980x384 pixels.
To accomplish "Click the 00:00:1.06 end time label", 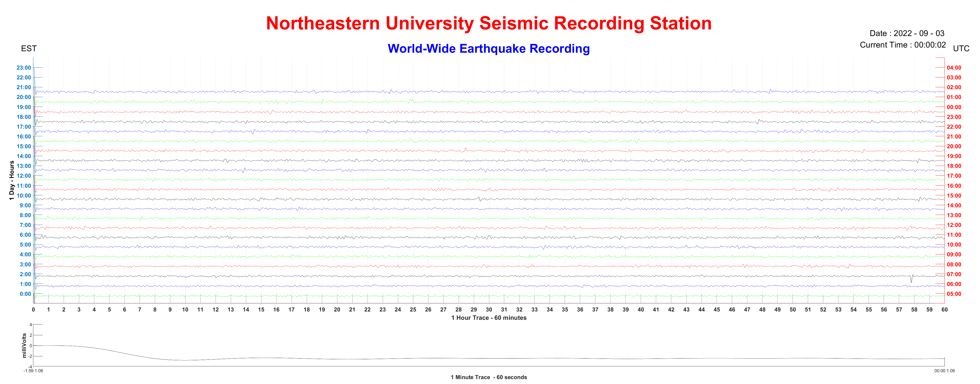I will tap(944, 371).
